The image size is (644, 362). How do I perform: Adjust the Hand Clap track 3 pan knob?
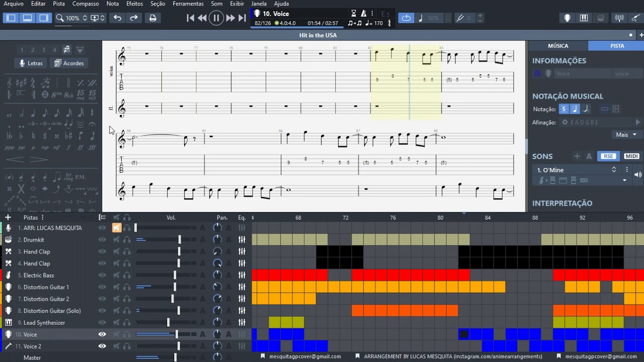click(x=217, y=251)
